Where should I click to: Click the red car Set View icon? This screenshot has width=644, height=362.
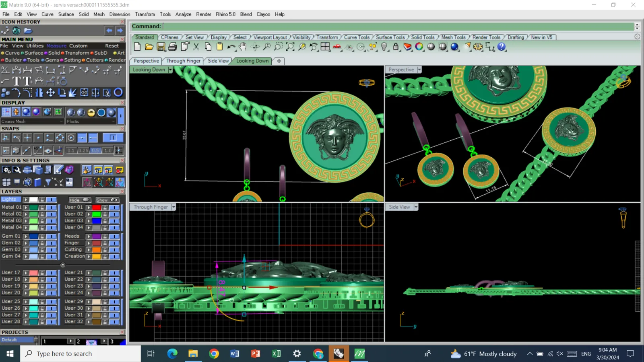pyautogui.click(x=337, y=47)
